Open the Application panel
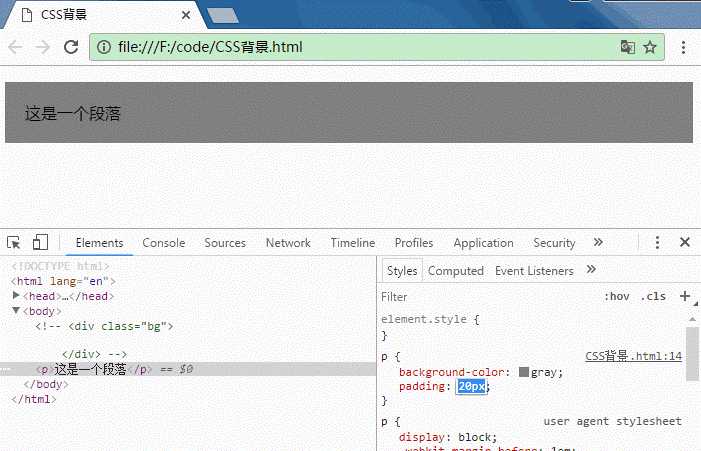The width and height of the screenshot is (701, 451). tap(483, 243)
